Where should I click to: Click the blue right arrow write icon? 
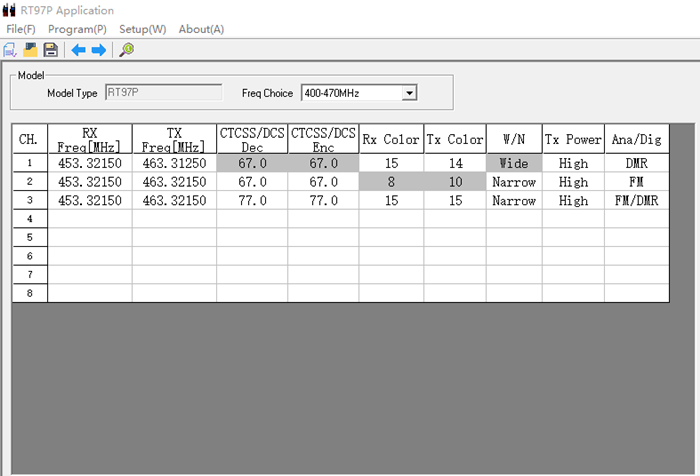[x=98, y=49]
